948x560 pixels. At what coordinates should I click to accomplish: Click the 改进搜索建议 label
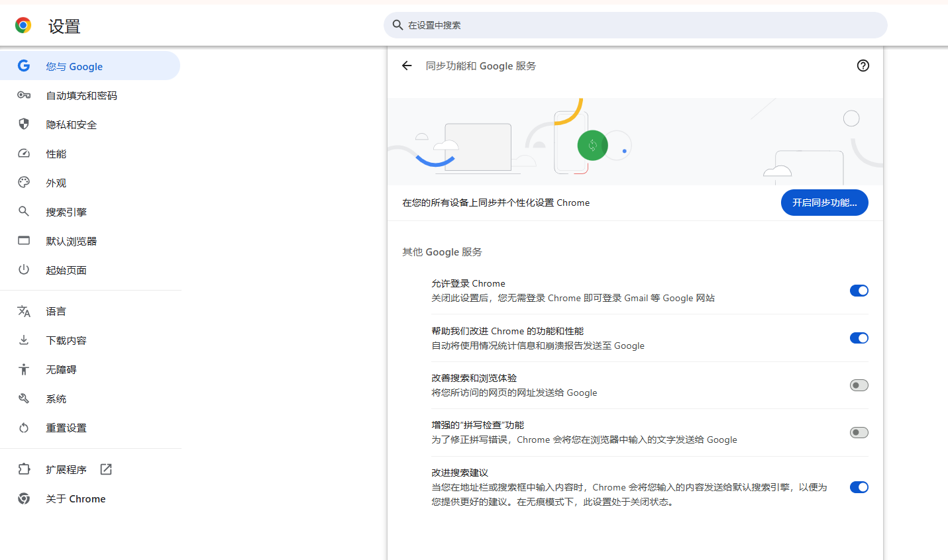[x=460, y=473]
